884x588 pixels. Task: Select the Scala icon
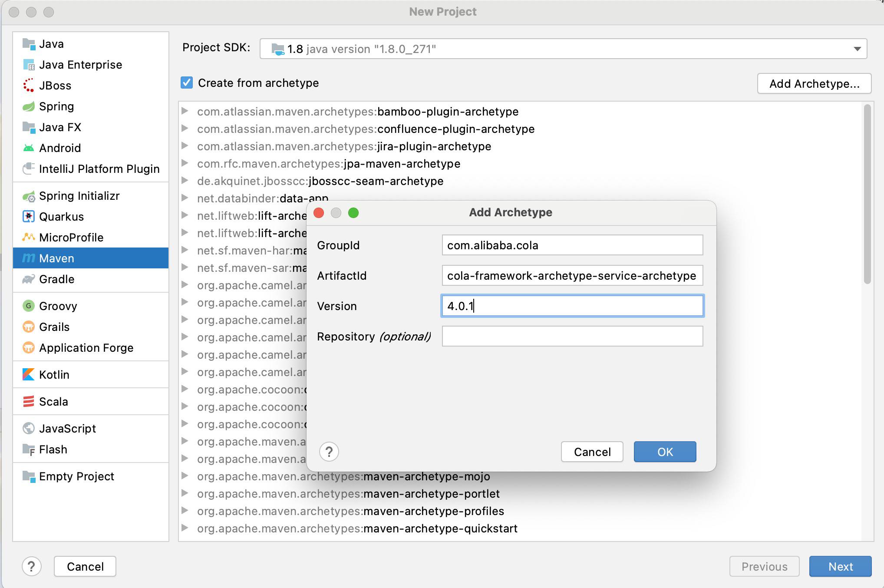pyautogui.click(x=29, y=401)
